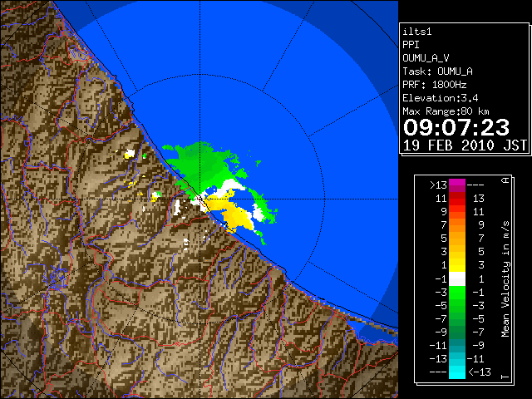Click the 'A' marker at legend top
The width and height of the screenshot is (532, 399).
(x=505, y=180)
